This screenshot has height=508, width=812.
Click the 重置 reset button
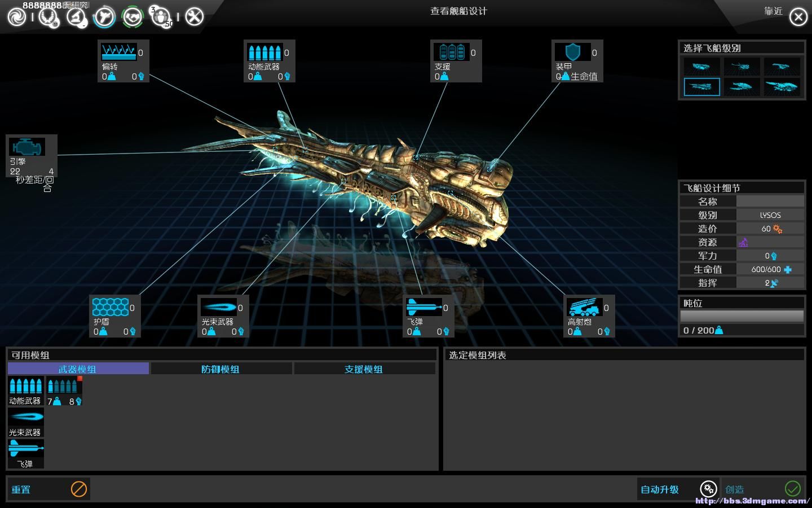point(49,489)
